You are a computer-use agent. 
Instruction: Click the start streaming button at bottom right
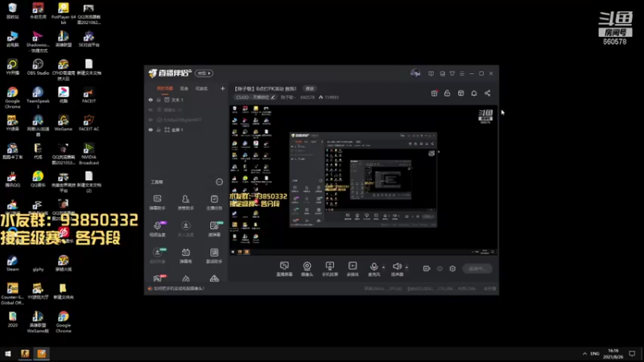click(x=477, y=269)
